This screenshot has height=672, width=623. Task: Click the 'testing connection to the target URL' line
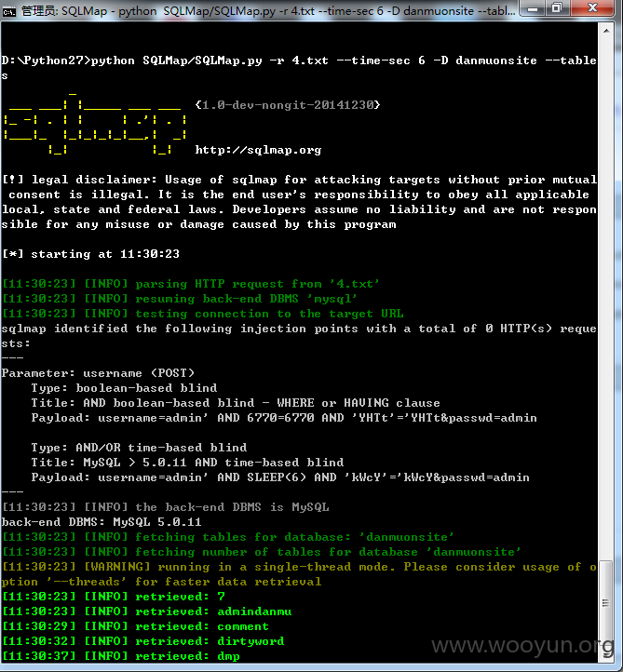[203, 314]
